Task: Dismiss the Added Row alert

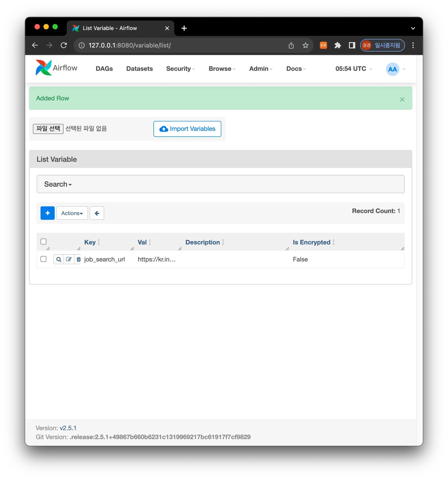Action: (x=402, y=99)
